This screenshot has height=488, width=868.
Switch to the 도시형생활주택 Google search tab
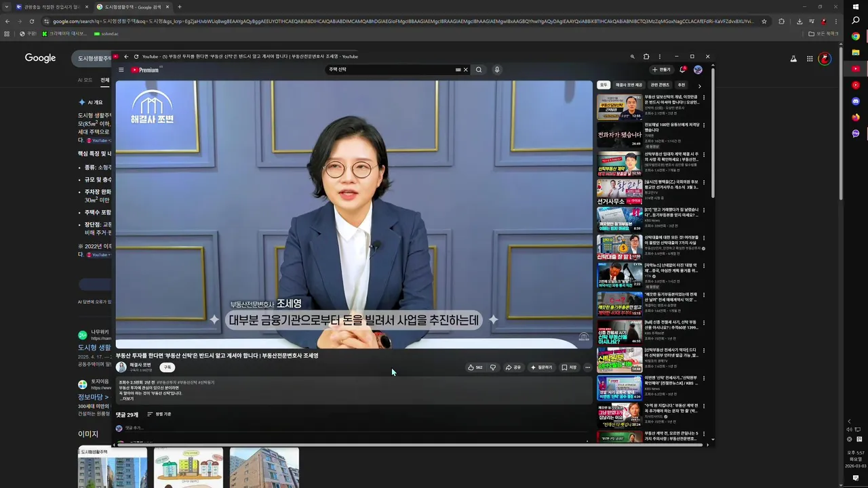pyautogui.click(x=133, y=7)
